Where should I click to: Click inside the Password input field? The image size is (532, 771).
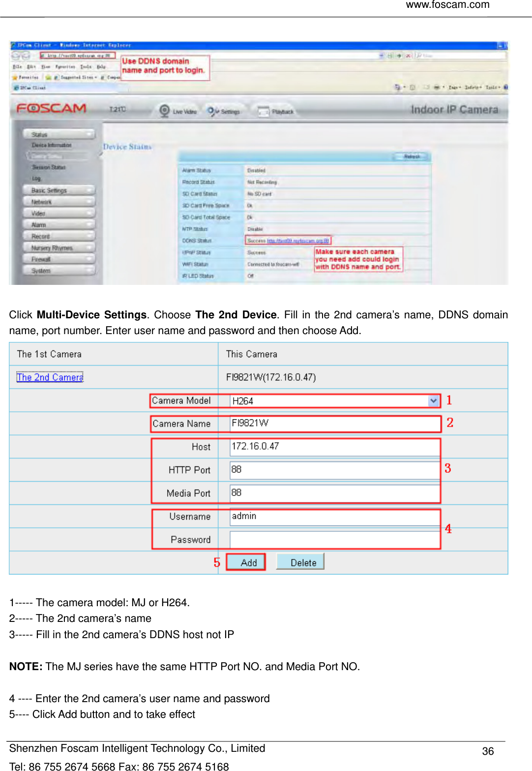[334, 539]
